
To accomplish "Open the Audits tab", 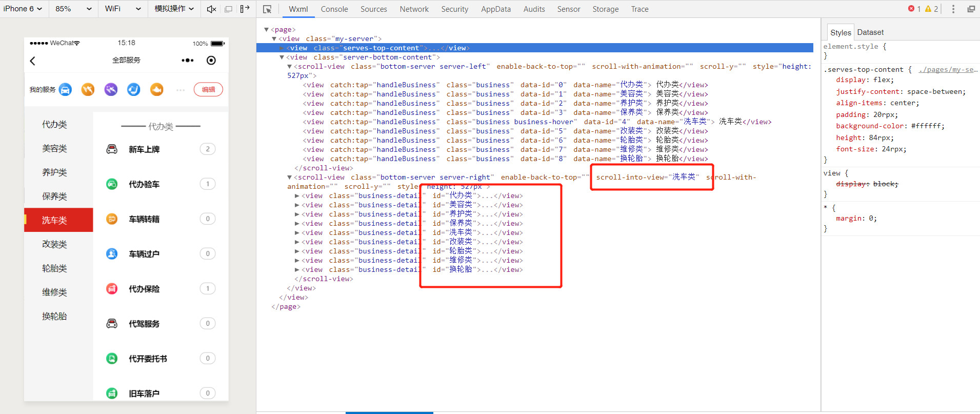I will pyautogui.click(x=534, y=9).
